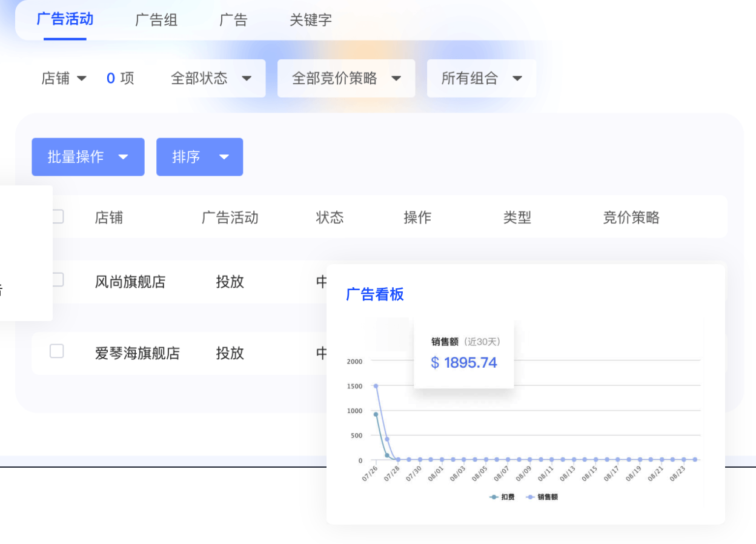The height and width of the screenshot is (544, 756).
Task: Click the 广告看板 link
Action: pyautogui.click(x=375, y=294)
